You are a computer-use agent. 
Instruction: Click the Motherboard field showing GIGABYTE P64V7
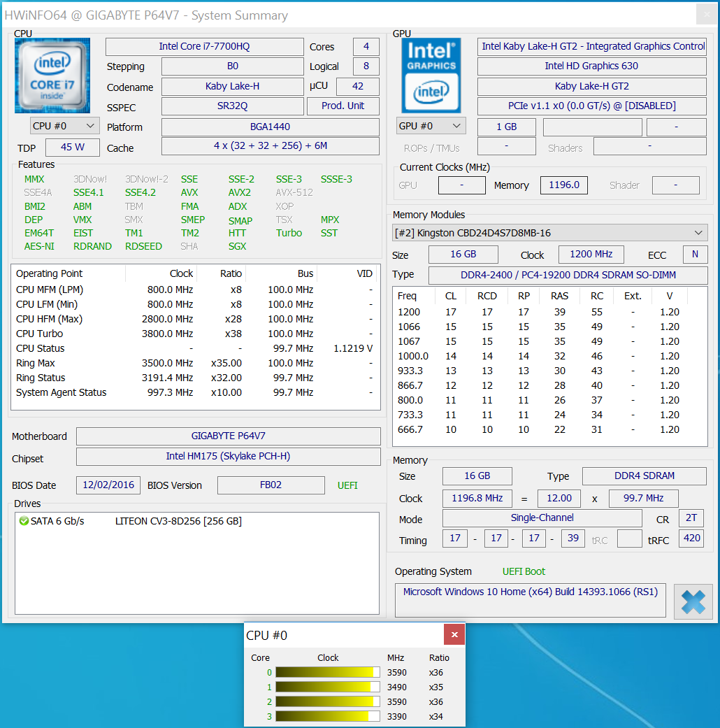229,436
